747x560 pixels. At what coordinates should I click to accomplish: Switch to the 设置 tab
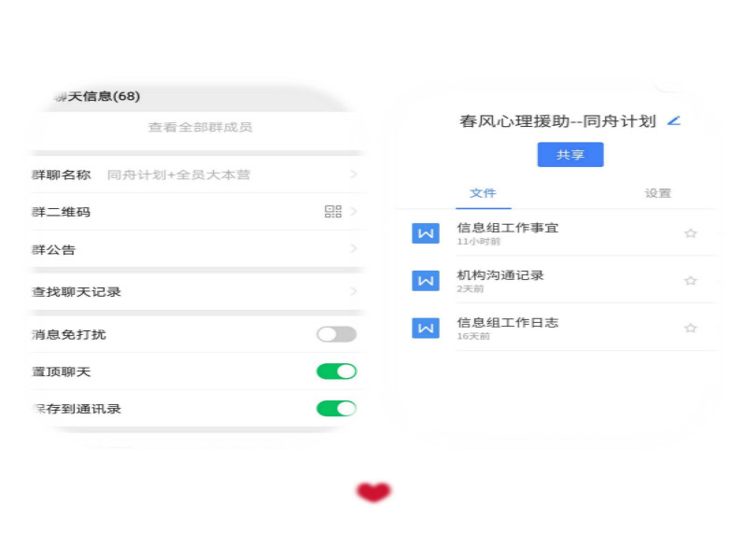click(x=657, y=193)
